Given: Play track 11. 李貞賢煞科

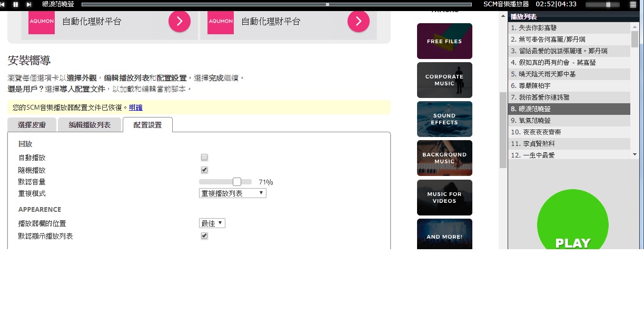Looking at the screenshot, I should point(569,144).
